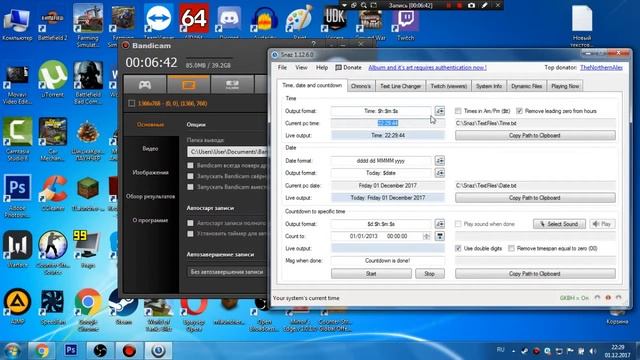
Task: Click the volume speaker tray icon
Action: click(x=593, y=351)
